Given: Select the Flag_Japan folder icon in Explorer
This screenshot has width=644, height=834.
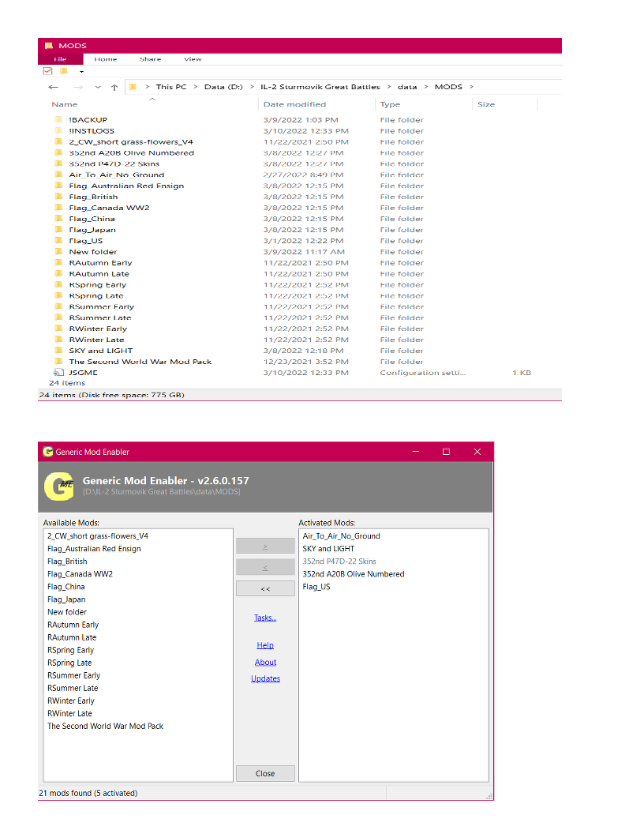Looking at the screenshot, I should (58, 230).
